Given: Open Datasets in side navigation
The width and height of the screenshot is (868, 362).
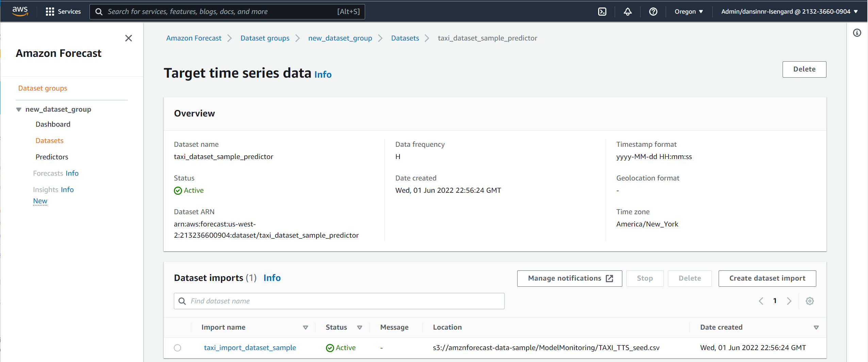Looking at the screenshot, I should pyautogui.click(x=49, y=141).
